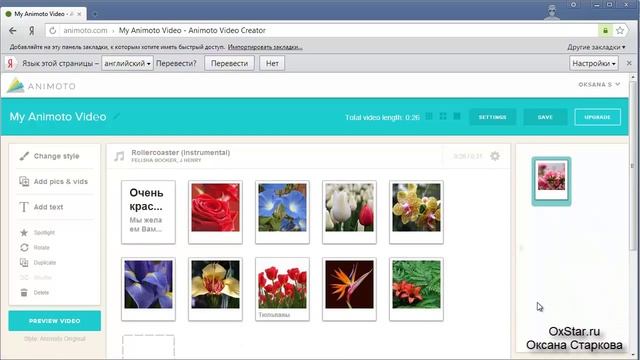Click the empty add-slide placeholder
This screenshot has height=360, width=640.
[x=148, y=347]
